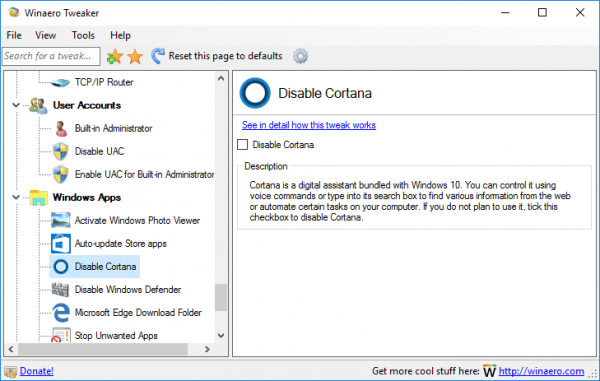Open the File menu
Viewport: 600px width, 381px height.
[14, 35]
